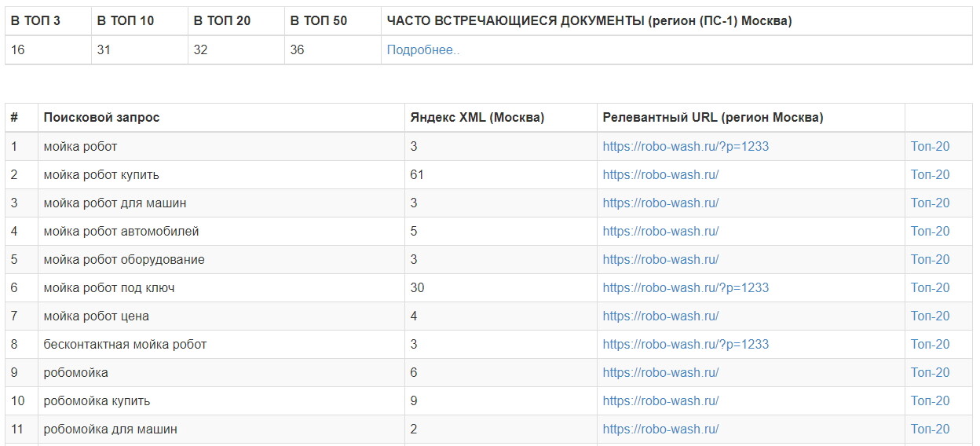Open robo-wash.ru/?p=1233 link for мойка робот

coord(686,146)
